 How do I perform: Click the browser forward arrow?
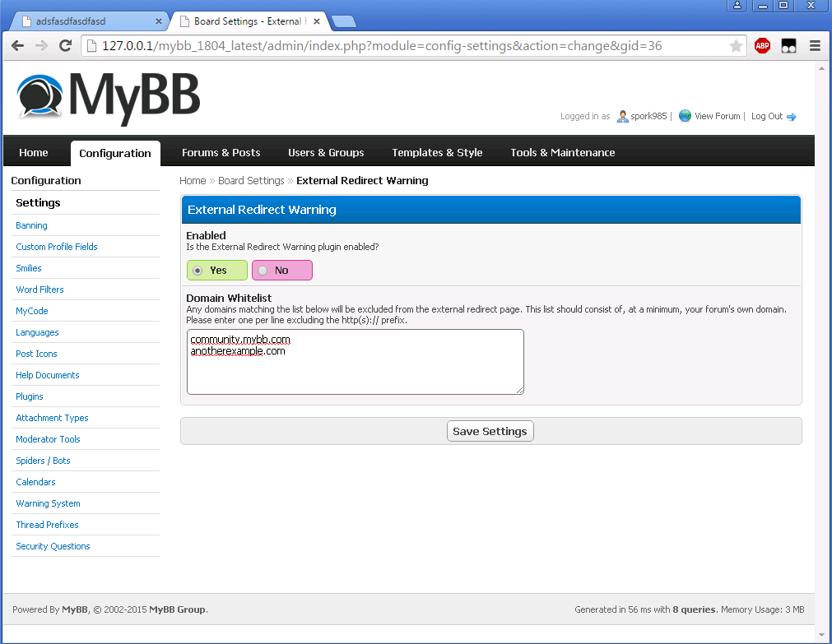click(41, 46)
